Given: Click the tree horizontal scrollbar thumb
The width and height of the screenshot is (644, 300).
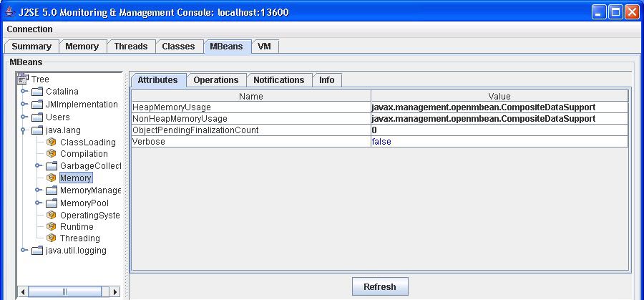Looking at the screenshot, I should (x=65, y=292).
